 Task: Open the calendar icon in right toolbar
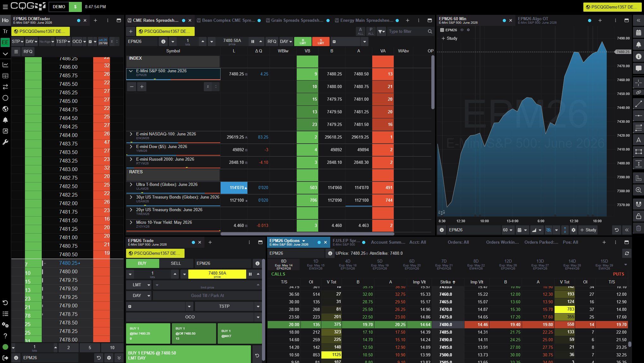638,33
